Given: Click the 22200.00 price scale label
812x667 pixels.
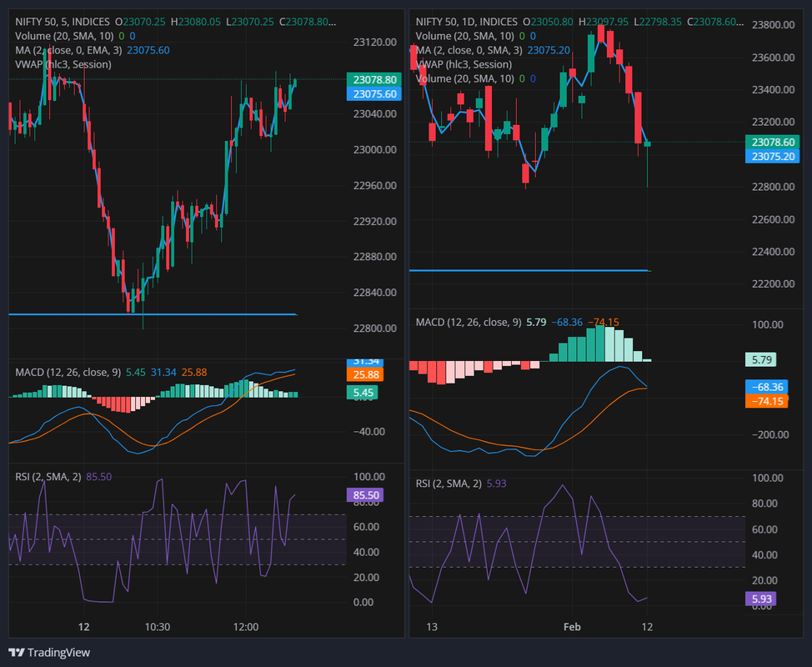Looking at the screenshot, I should pyautogui.click(x=773, y=283).
